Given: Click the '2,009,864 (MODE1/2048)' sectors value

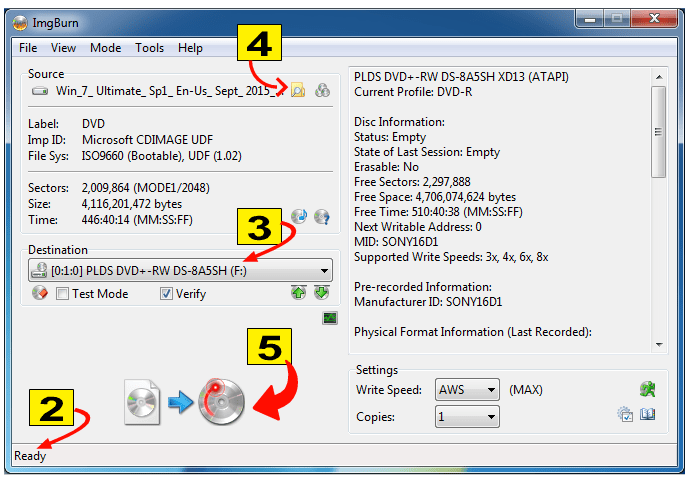Looking at the screenshot, I should (x=146, y=188).
